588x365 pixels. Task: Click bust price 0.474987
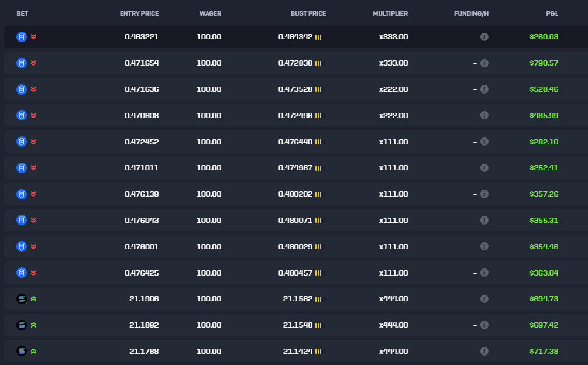tap(295, 167)
